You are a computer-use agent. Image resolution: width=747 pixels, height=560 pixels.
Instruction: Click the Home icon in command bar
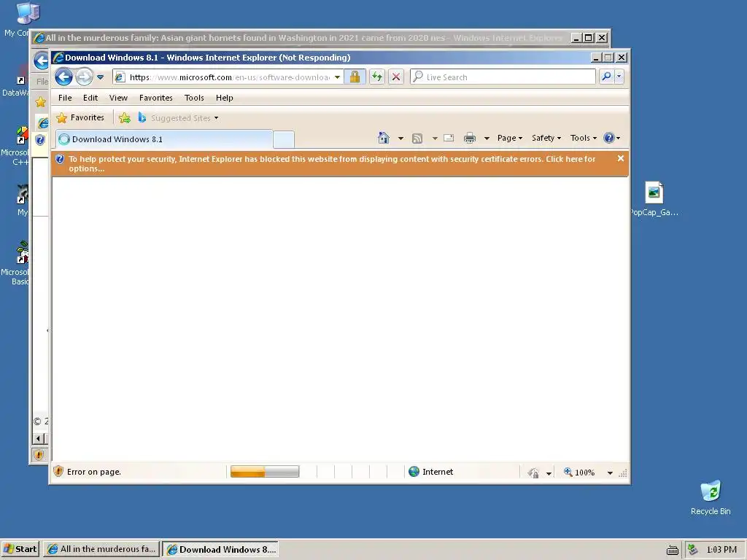(384, 138)
